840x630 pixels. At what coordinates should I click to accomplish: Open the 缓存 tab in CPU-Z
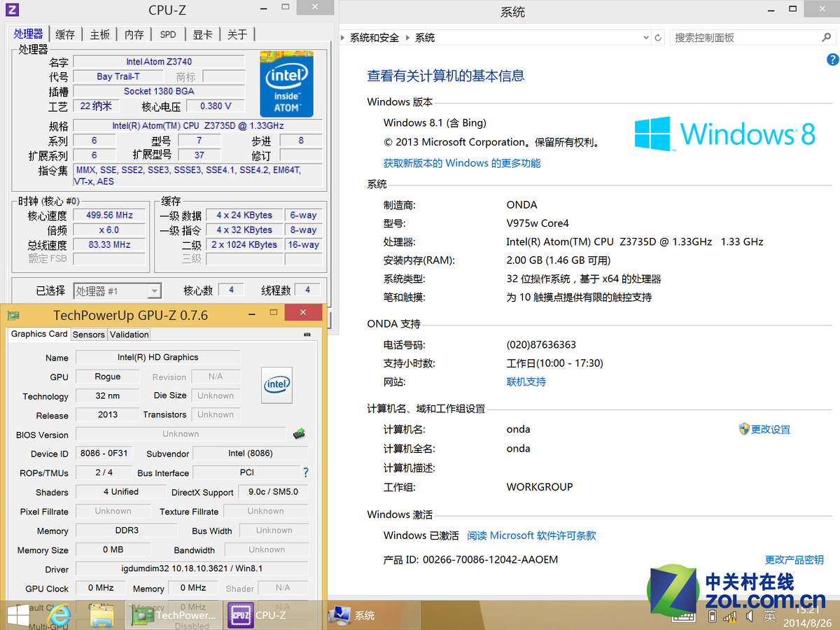pos(64,33)
